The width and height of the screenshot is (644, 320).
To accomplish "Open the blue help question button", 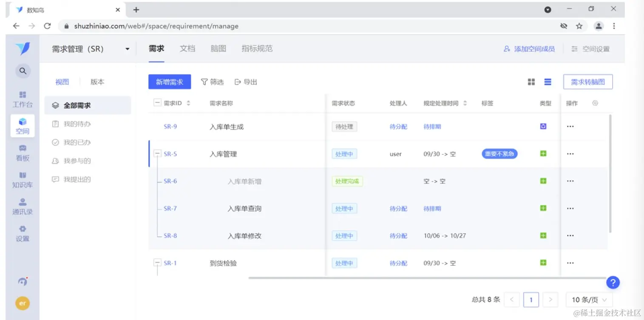I will 613,283.
